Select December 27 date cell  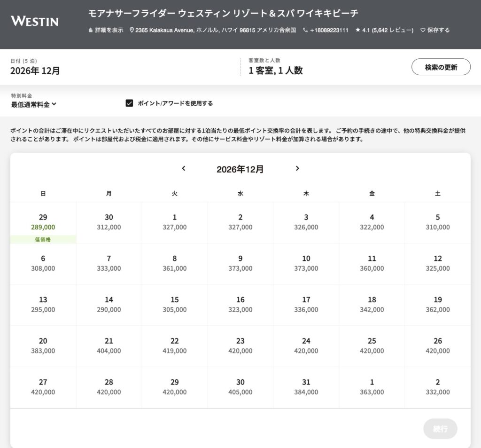pos(43,387)
